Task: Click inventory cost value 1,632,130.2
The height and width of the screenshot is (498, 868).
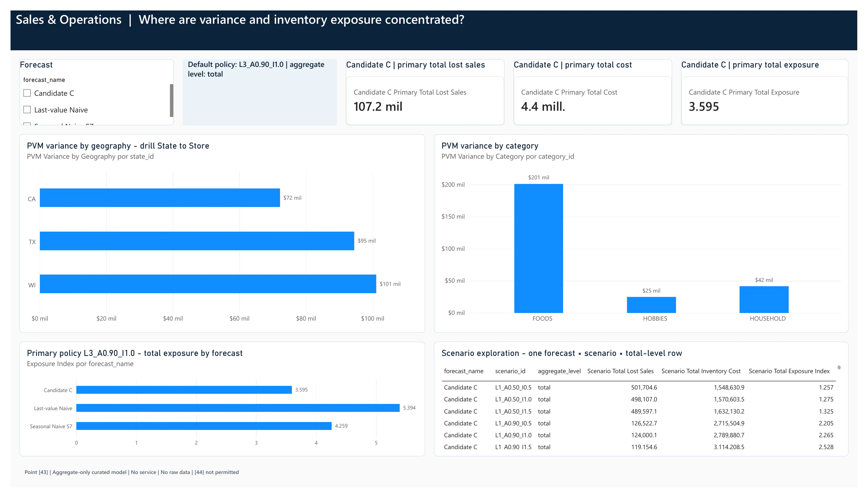Action: tap(729, 412)
